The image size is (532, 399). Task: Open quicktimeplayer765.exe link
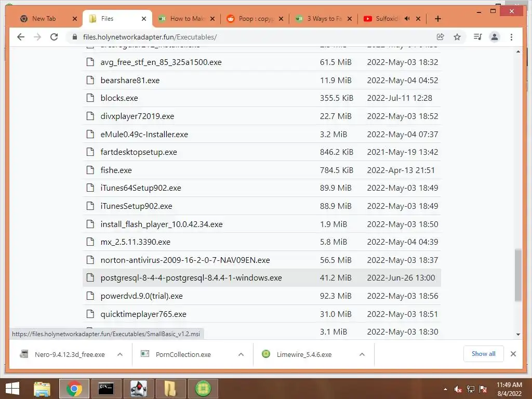[x=143, y=314]
